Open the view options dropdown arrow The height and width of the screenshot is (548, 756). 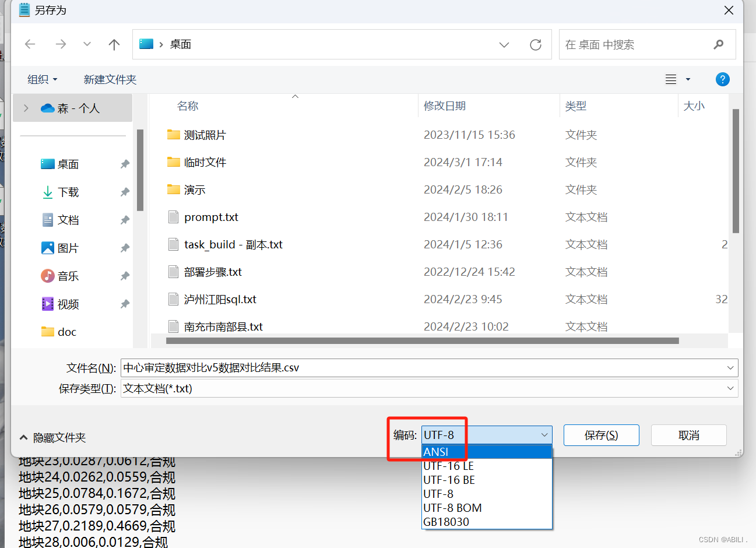688,79
